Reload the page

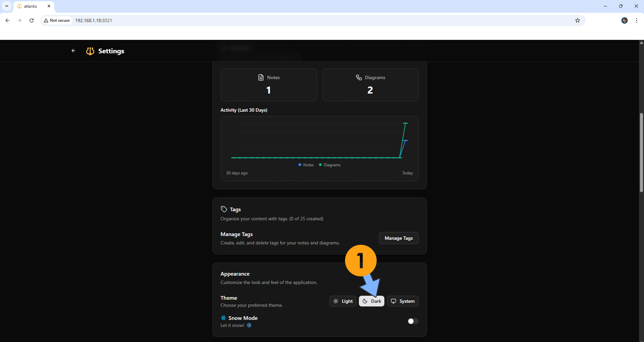point(31,20)
